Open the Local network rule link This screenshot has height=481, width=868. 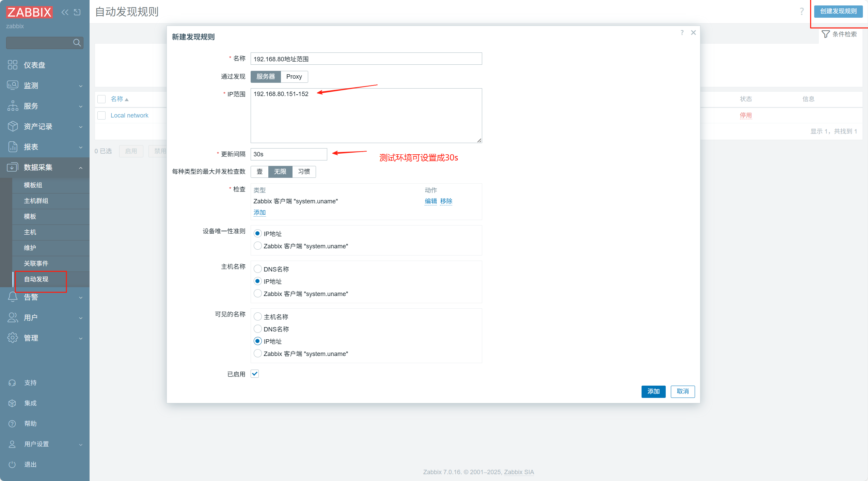tap(129, 115)
